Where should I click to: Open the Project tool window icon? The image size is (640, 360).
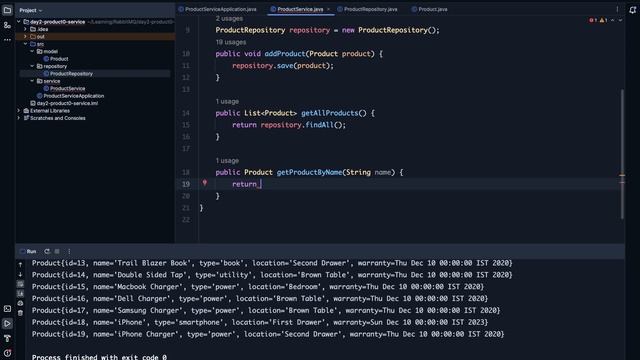(x=7, y=10)
